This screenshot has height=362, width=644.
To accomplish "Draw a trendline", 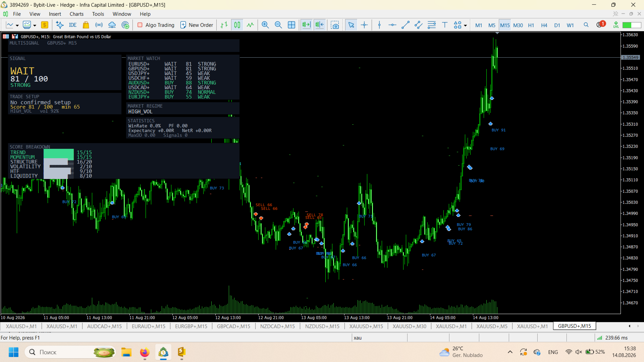I will click(406, 25).
